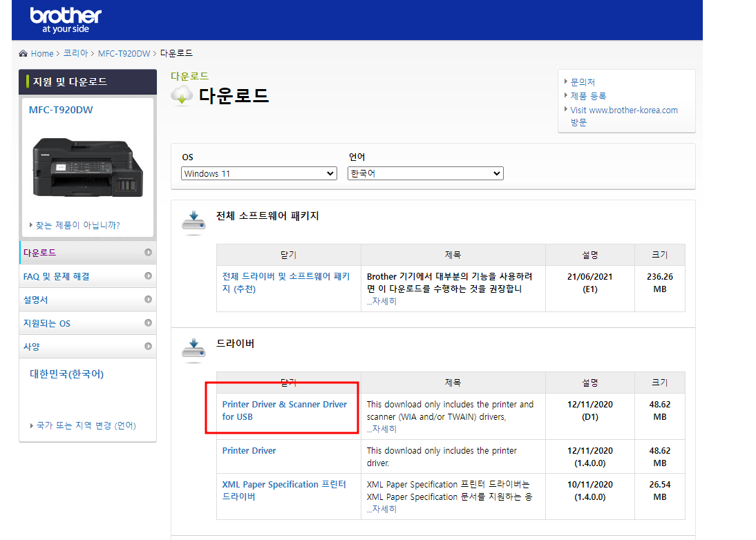Click the 코리아 breadcrumb link
Screen dimensions: 756x540
pos(76,53)
